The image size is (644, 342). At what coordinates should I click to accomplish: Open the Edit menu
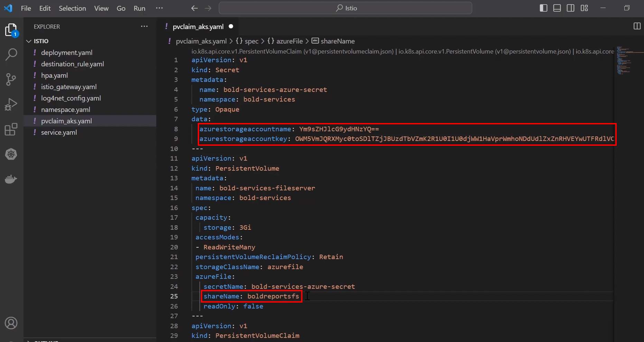pyautogui.click(x=45, y=8)
